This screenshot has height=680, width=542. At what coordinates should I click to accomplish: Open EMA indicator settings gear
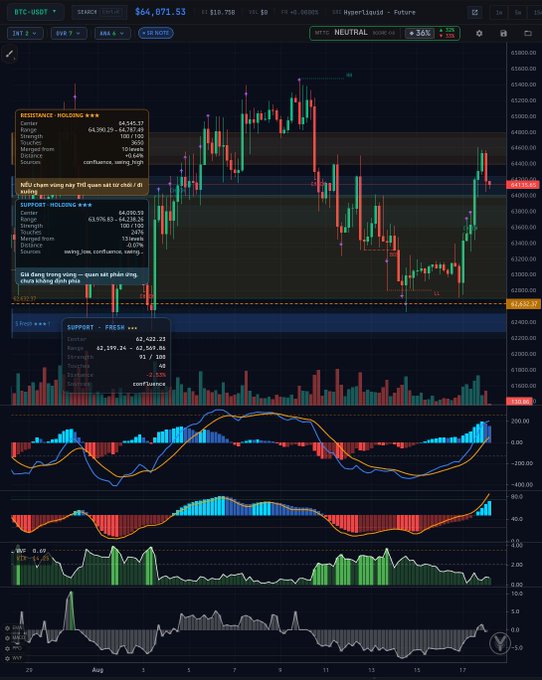tap(7, 628)
